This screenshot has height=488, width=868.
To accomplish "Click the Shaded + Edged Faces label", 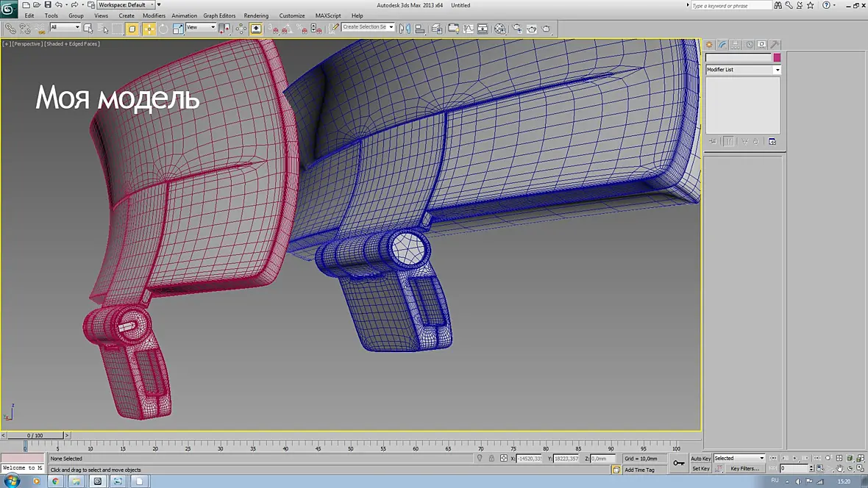I will (x=72, y=43).
